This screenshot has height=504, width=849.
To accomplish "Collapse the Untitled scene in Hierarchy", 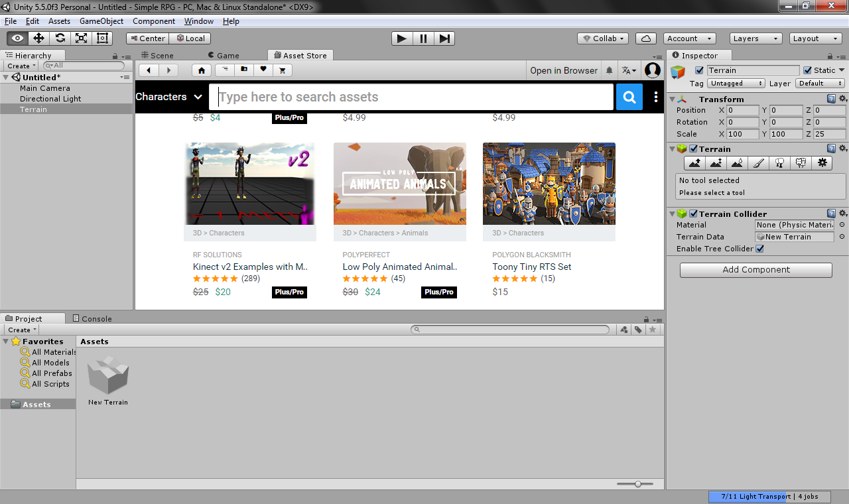I will [x=6, y=78].
